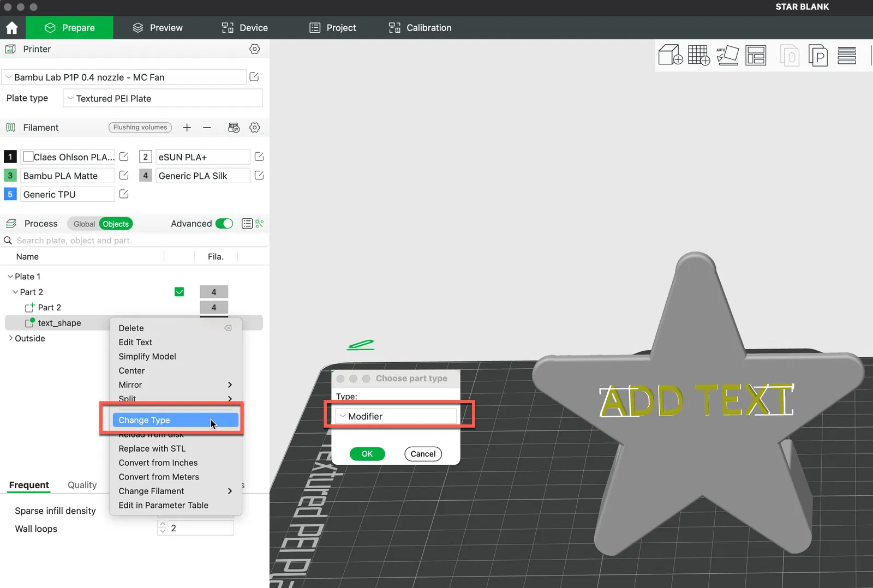Edit the Generic TPU filament preset
Viewport: 873px width, 588px height.
point(124,194)
